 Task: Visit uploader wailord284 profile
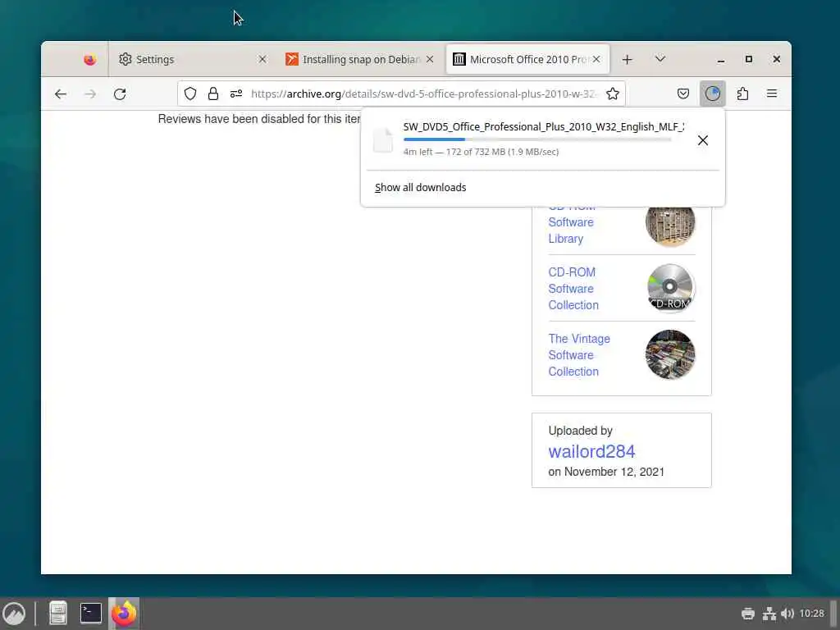point(591,452)
